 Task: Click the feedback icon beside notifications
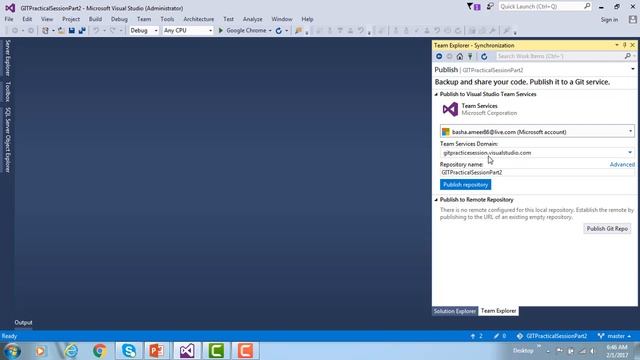[x=490, y=7]
